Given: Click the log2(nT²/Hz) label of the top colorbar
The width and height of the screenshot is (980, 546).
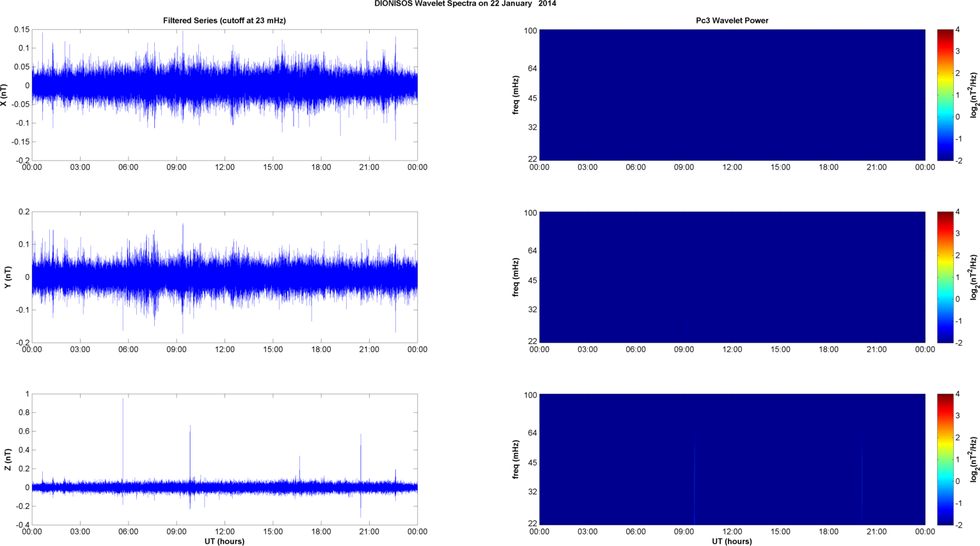Looking at the screenshot, I should click(x=975, y=95).
